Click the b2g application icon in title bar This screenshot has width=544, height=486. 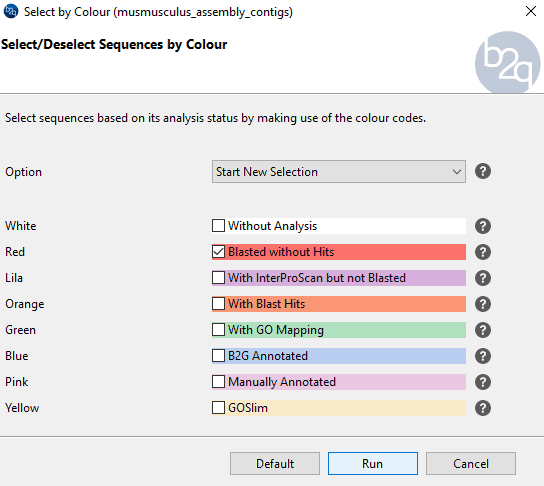click(11, 11)
